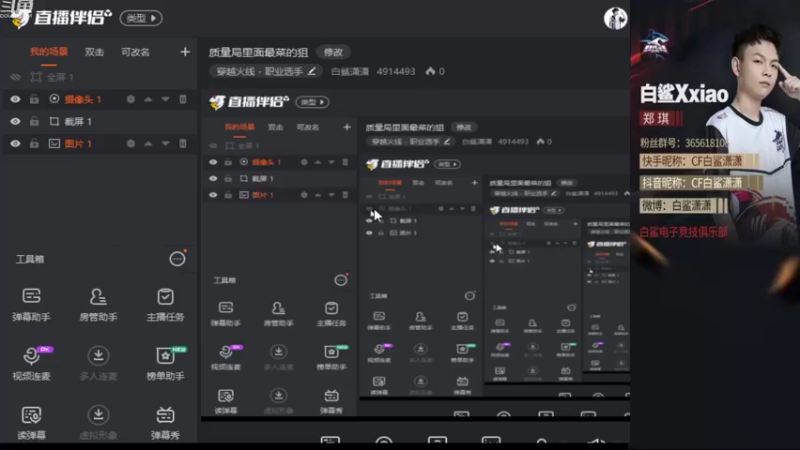Click 修改 in the largest nested preview
Screen dimensions: 800x450
[x=464, y=127]
